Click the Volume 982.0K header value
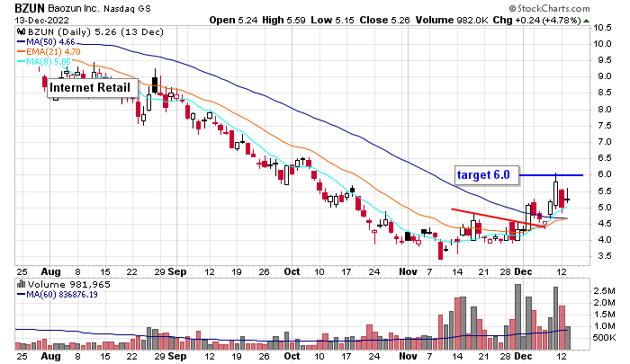 click(x=452, y=20)
